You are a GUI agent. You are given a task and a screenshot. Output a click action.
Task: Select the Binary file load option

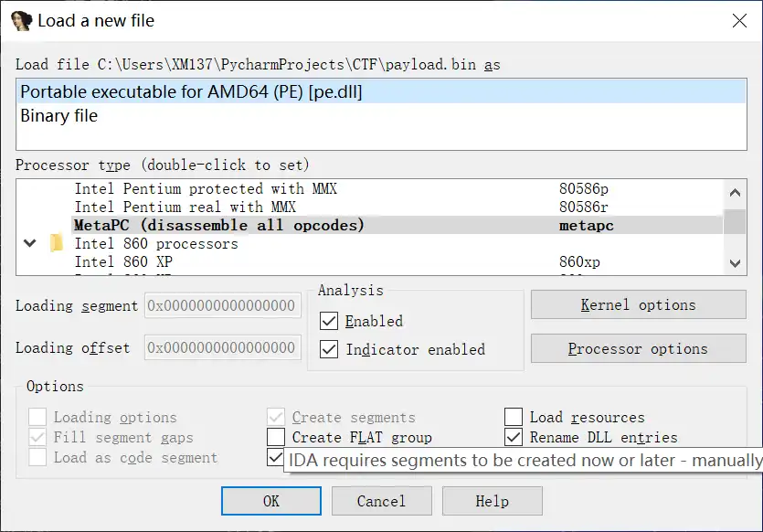58,116
